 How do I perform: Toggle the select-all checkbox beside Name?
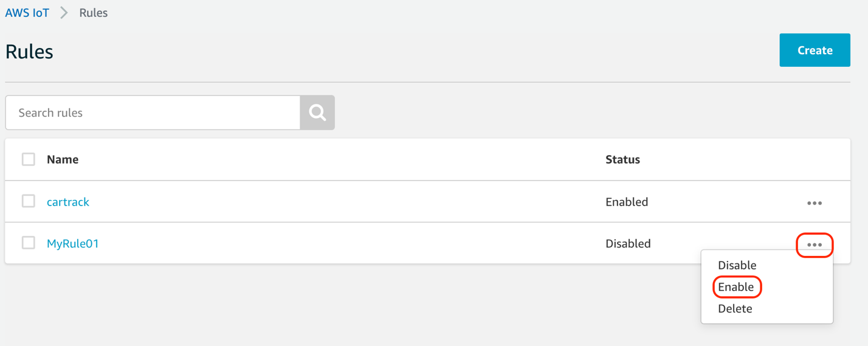click(x=29, y=159)
